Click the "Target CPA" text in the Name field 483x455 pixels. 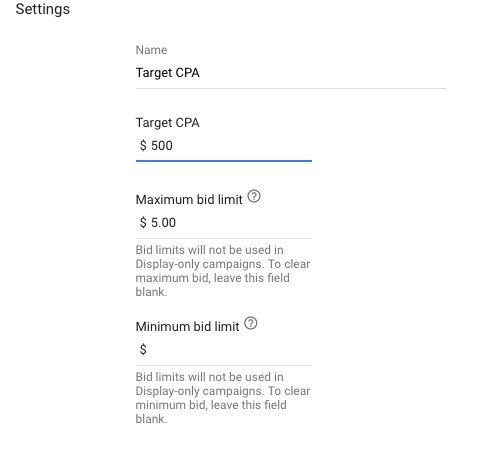click(x=168, y=73)
